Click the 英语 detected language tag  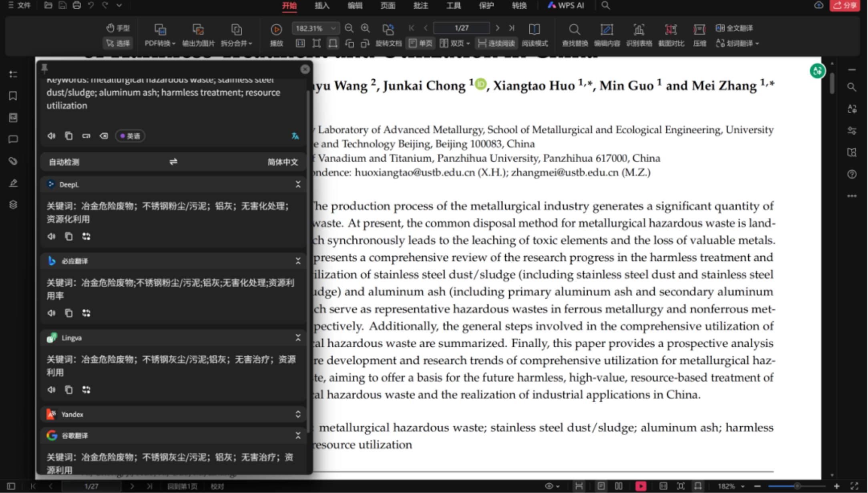(x=130, y=136)
